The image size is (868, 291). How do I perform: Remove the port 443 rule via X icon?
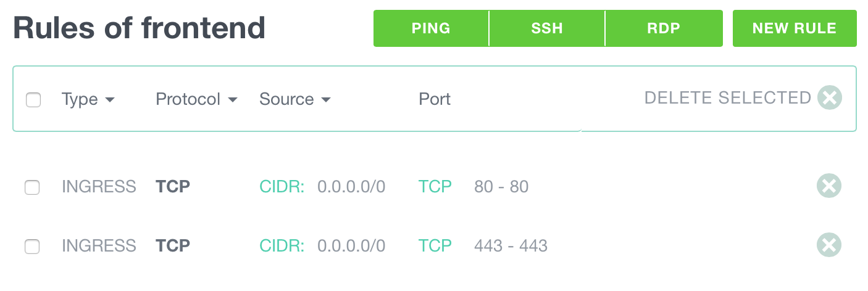tap(829, 245)
